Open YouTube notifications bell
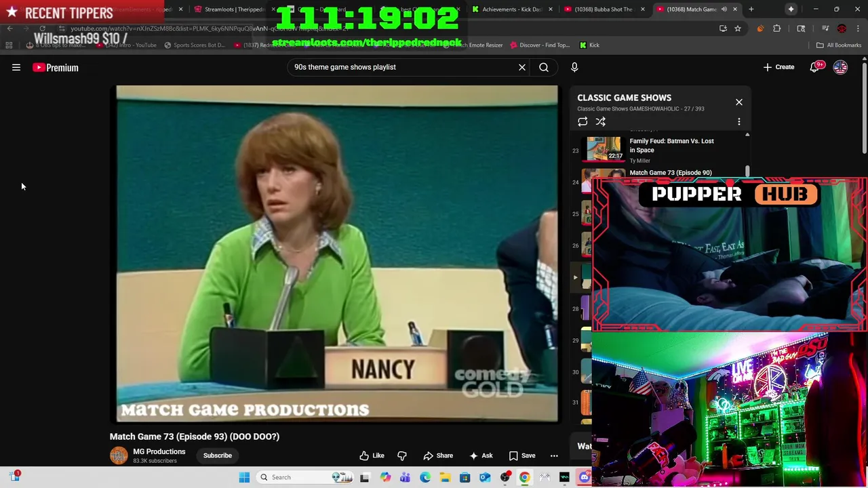This screenshot has width=868, height=488. click(814, 67)
